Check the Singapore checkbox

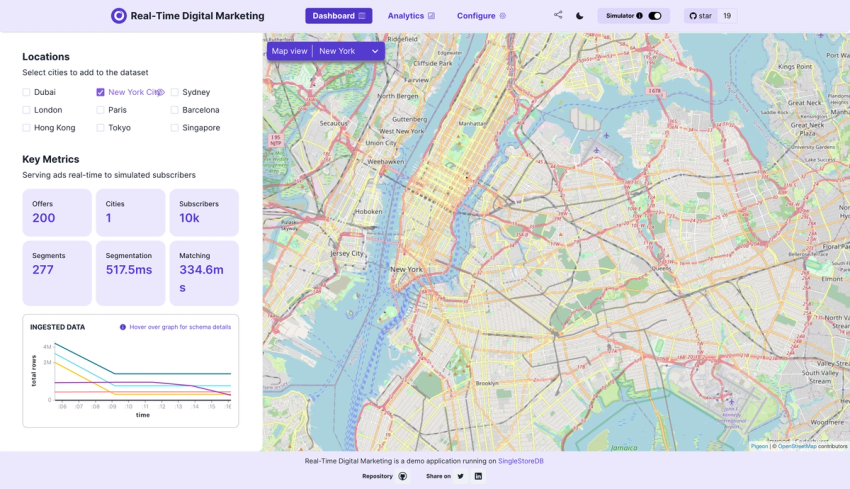[175, 128]
